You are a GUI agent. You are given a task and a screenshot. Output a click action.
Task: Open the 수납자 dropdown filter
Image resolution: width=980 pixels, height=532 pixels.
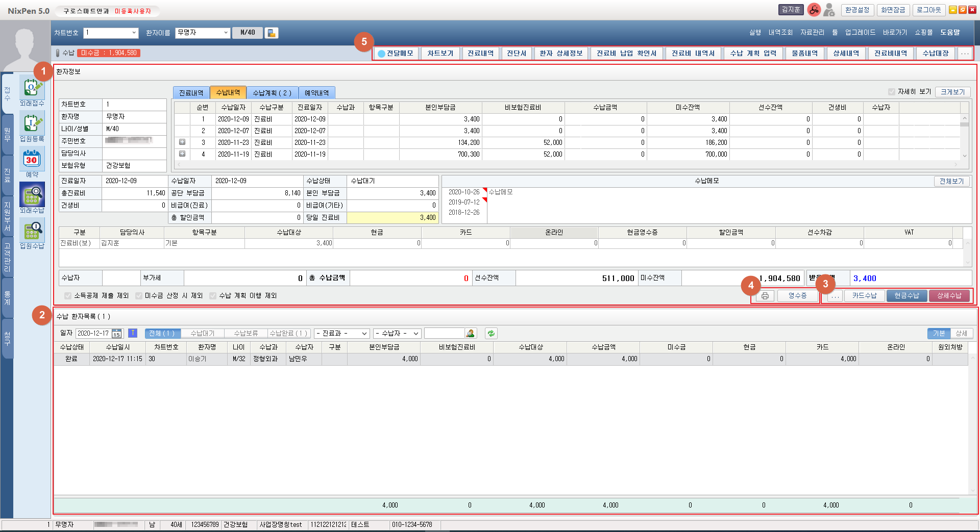[397, 334]
